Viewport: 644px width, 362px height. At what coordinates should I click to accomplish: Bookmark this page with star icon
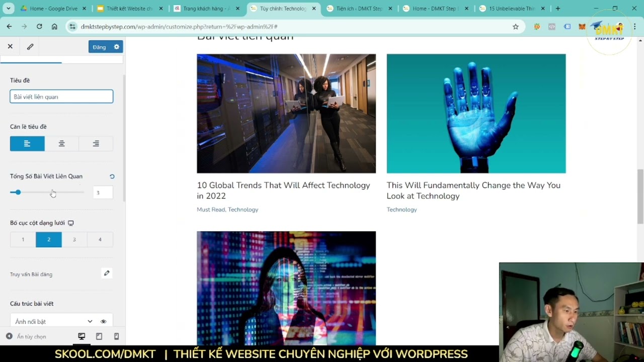[516, 27]
